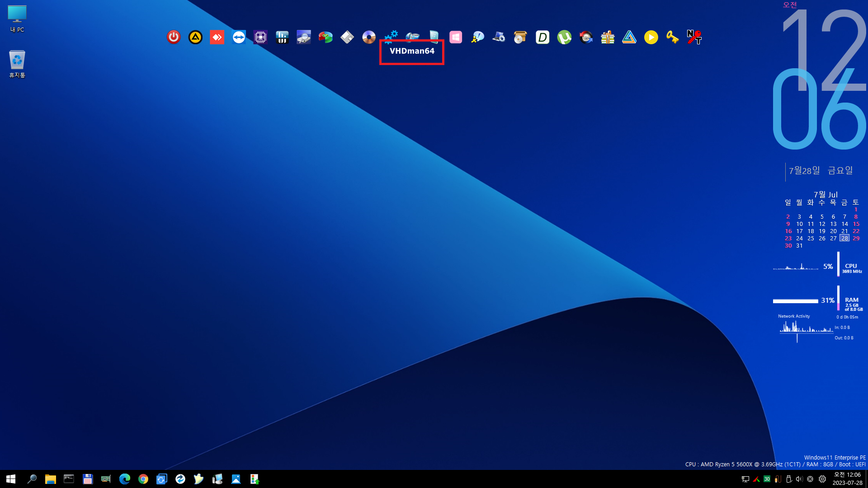Open the network card taskbar icon

tap(106, 479)
